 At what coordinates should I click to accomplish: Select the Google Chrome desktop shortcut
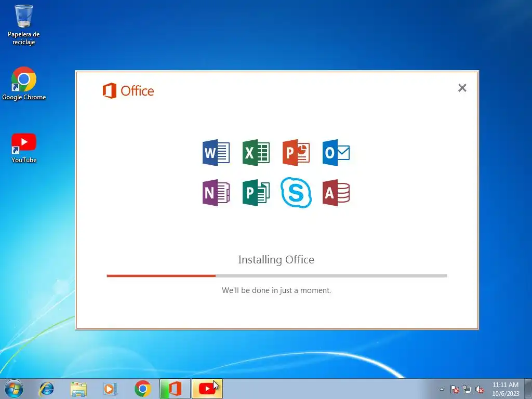tap(24, 84)
